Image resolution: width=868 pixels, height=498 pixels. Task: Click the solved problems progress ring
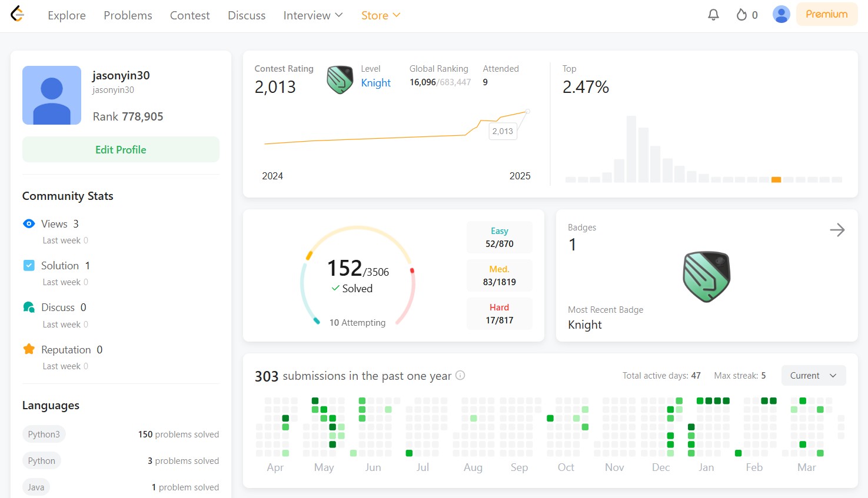point(358,276)
